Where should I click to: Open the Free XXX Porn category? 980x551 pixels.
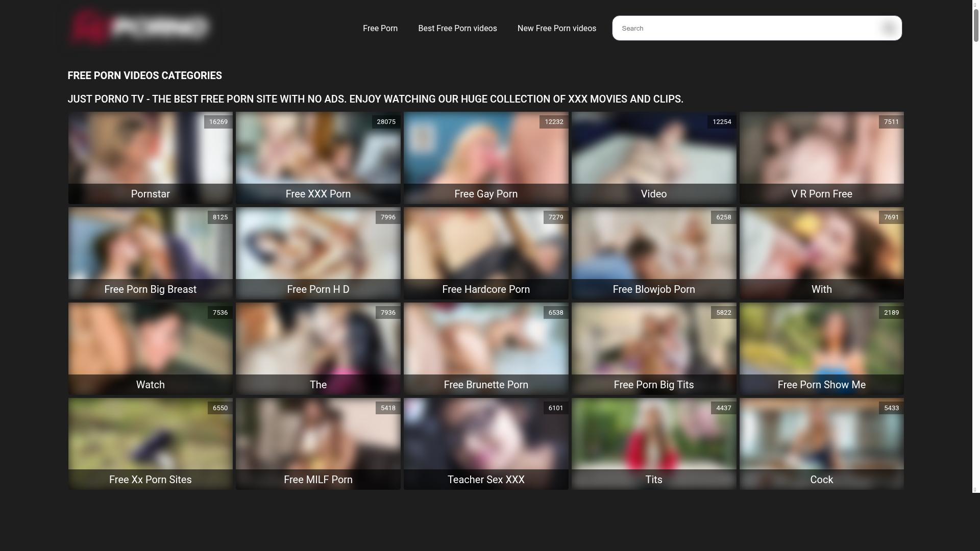(x=317, y=158)
